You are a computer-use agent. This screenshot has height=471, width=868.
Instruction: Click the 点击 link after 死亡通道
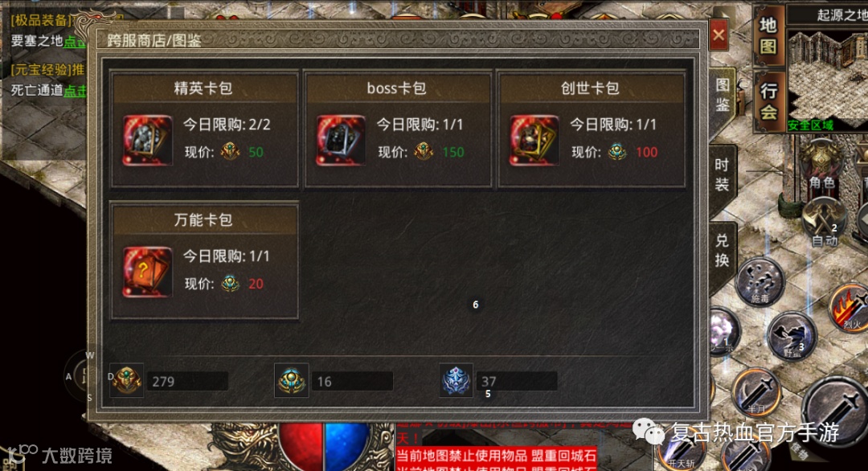(x=76, y=91)
